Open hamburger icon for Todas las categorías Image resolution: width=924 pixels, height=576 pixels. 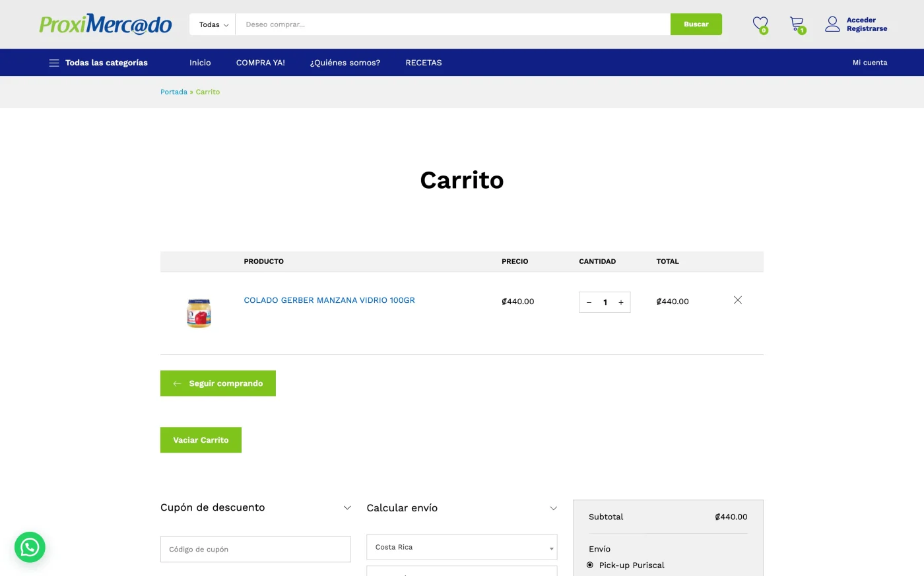point(54,63)
